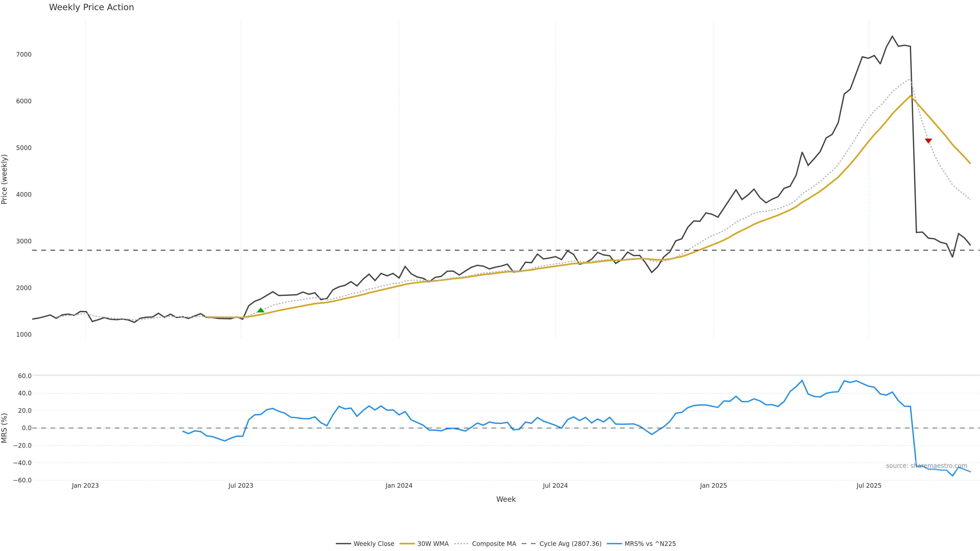Click the green up-triangle buy marker
The height and width of the screenshot is (551, 980).
[x=261, y=310]
